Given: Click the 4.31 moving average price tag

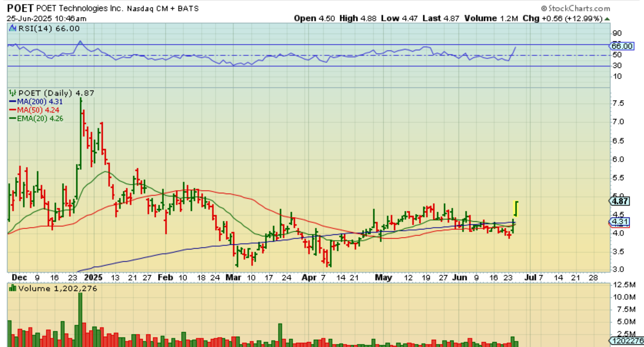Looking at the screenshot, I should pyautogui.click(x=620, y=221).
